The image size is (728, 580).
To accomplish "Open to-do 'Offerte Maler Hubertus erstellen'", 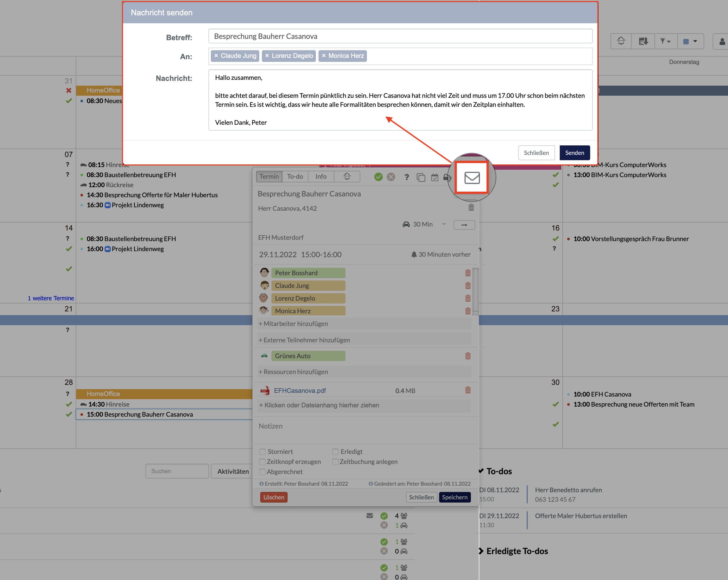I will 581,516.
